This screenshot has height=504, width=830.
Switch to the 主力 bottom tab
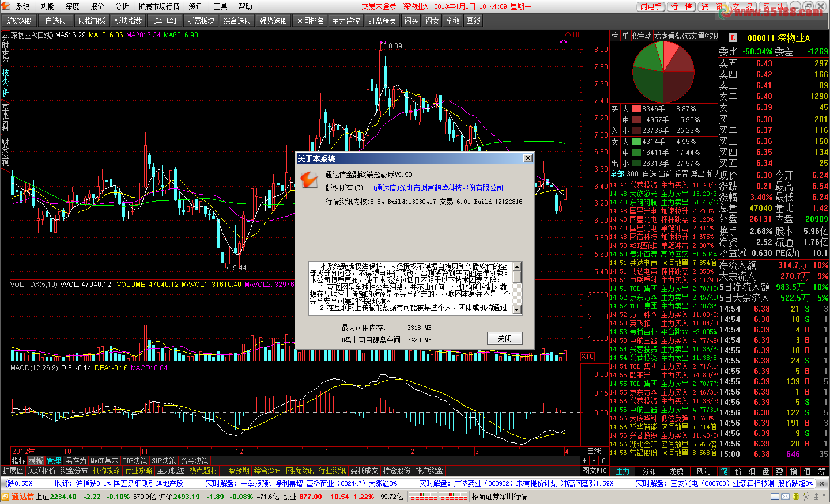click(x=623, y=471)
